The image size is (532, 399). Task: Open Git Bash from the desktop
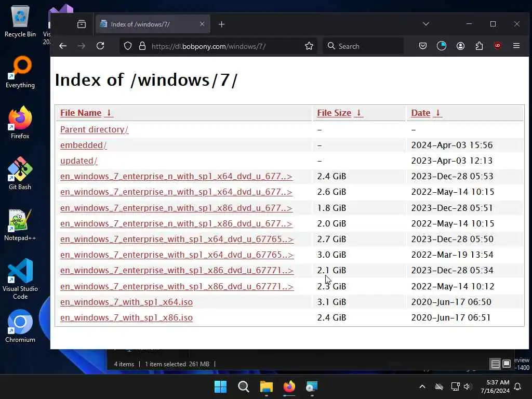coord(20,174)
